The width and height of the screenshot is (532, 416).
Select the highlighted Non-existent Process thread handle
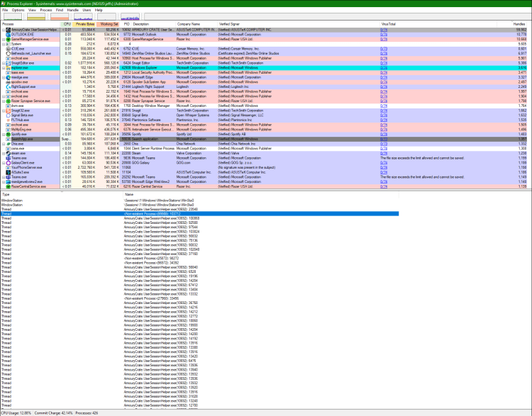pyautogui.click(x=199, y=214)
